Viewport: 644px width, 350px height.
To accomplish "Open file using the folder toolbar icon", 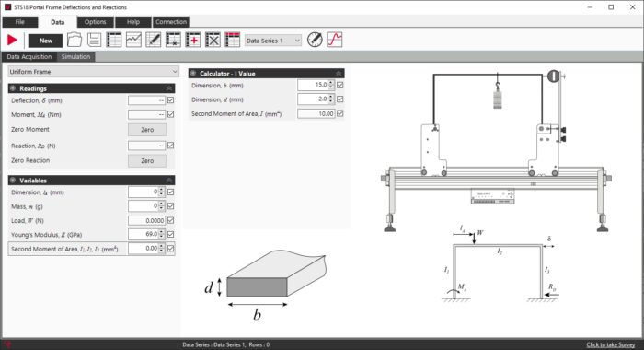I will point(75,40).
